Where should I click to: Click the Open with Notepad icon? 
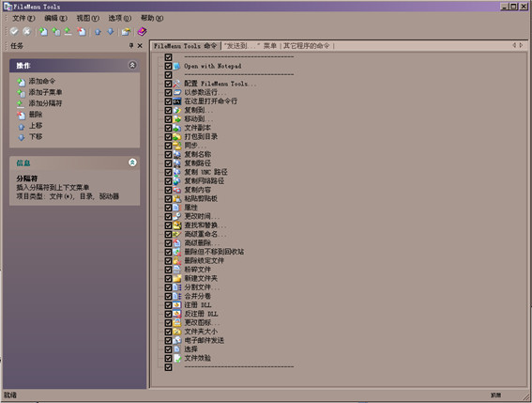click(x=176, y=66)
